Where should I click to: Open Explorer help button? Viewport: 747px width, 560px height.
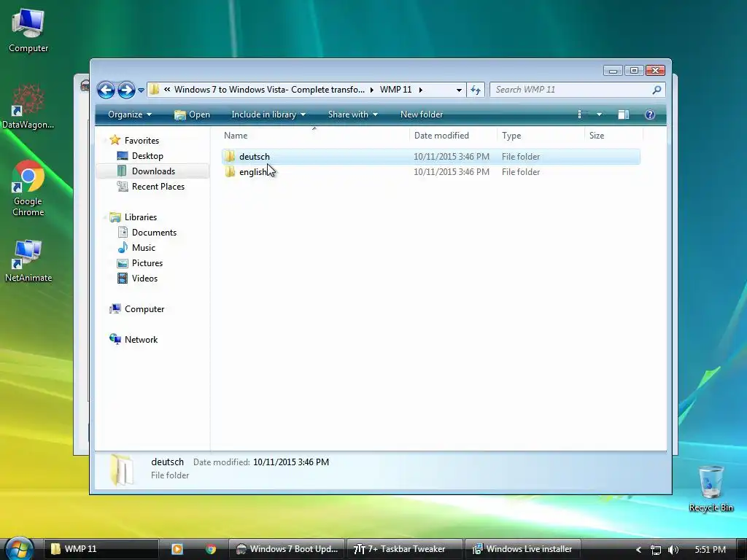tap(650, 114)
